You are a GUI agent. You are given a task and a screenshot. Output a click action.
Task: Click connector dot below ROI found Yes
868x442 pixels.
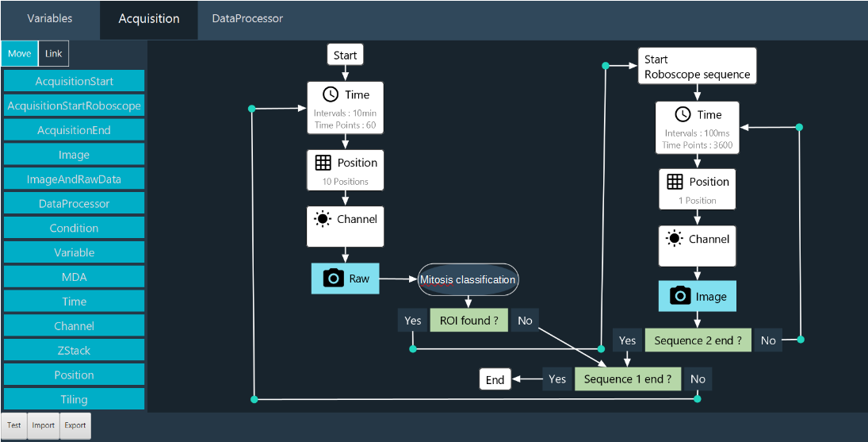coord(413,349)
